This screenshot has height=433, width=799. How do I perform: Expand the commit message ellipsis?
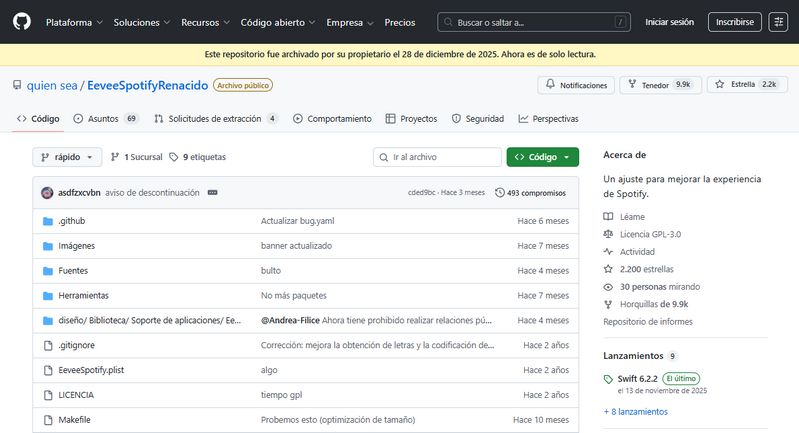tap(212, 193)
